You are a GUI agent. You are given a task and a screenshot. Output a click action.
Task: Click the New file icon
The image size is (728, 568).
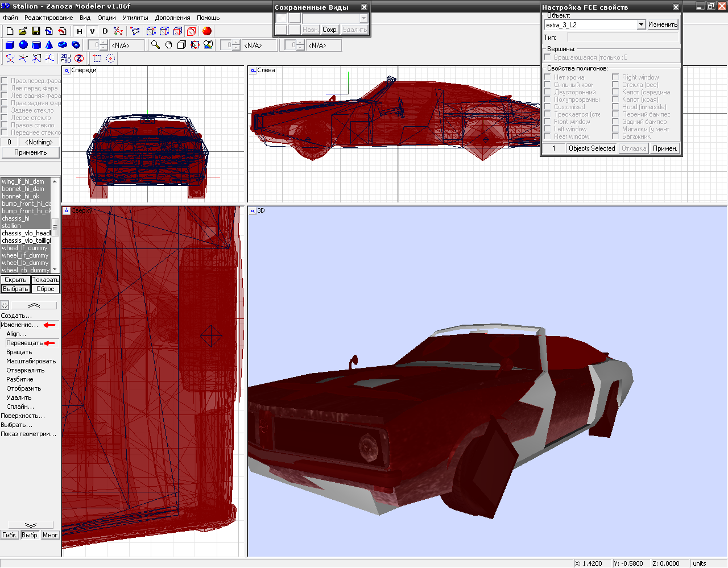[10, 31]
